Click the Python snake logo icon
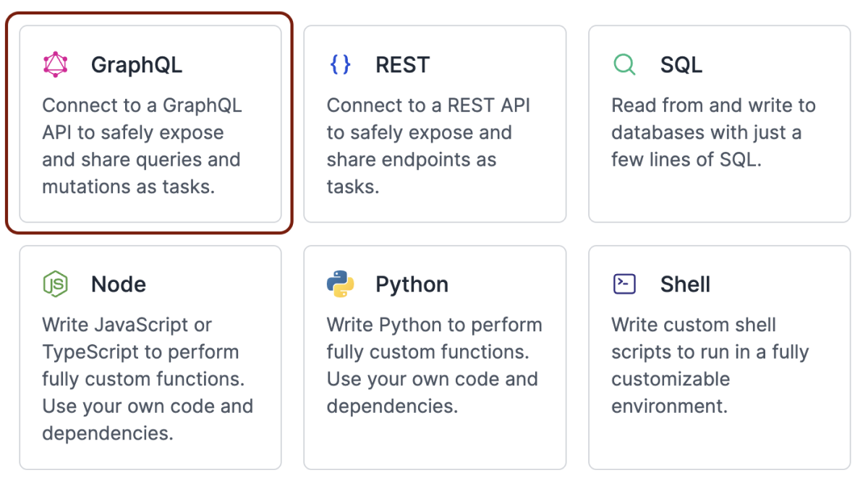Viewport: 868px width, 491px height. [x=340, y=284]
